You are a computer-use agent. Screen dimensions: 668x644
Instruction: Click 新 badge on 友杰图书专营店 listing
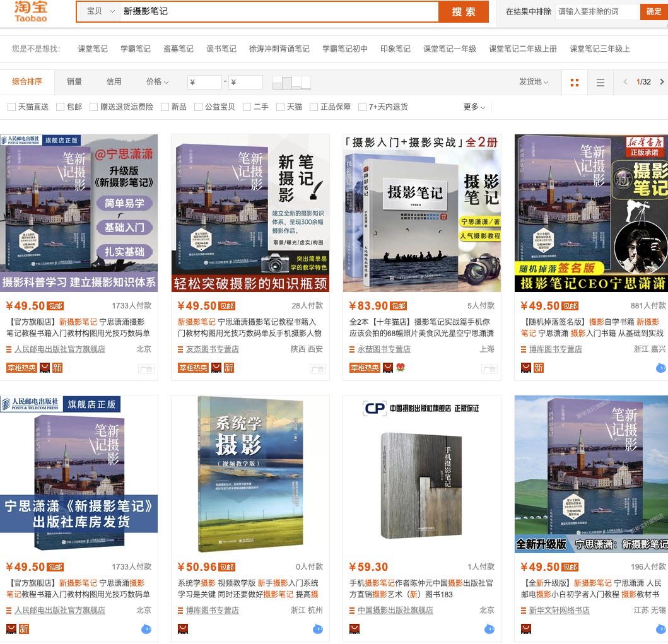tap(229, 368)
